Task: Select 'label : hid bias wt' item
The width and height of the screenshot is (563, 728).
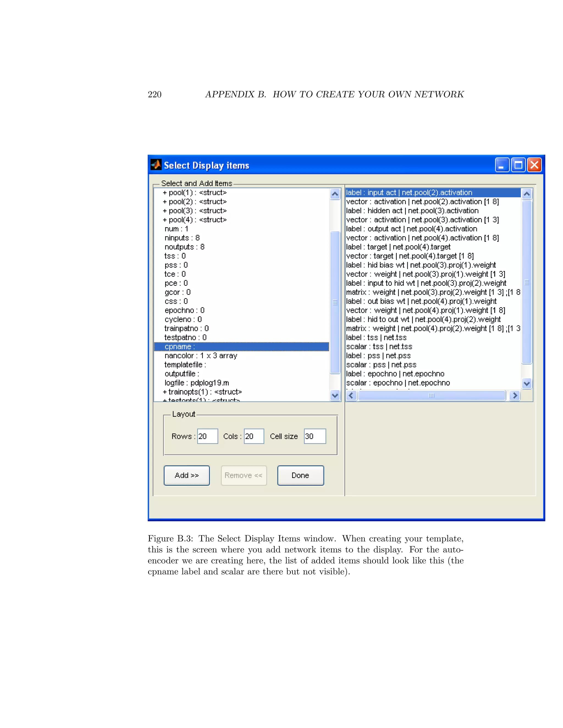Action: pos(433,265)
